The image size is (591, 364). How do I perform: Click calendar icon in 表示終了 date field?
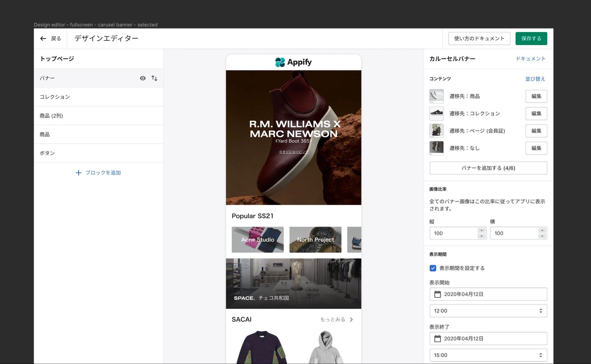437,339
